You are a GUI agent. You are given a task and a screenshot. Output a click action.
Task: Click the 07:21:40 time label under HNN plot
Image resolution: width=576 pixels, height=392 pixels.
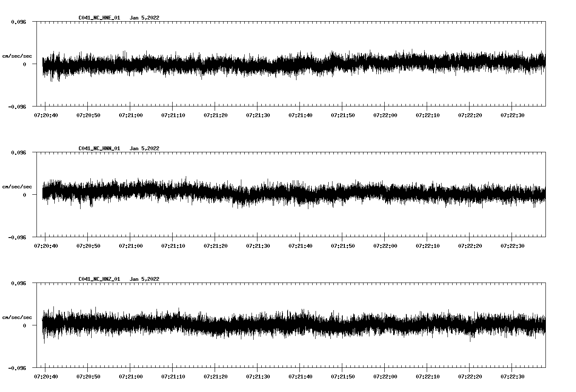[300, 246]
